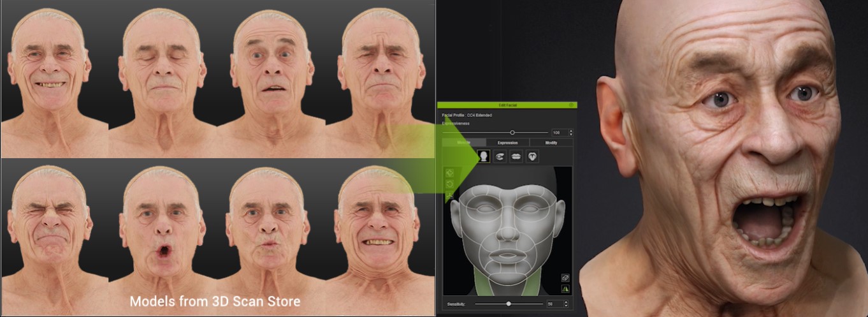Viewport: 868px width, 317px height.
Task: Click the figure icon left of head map
Action: point(449,196)
